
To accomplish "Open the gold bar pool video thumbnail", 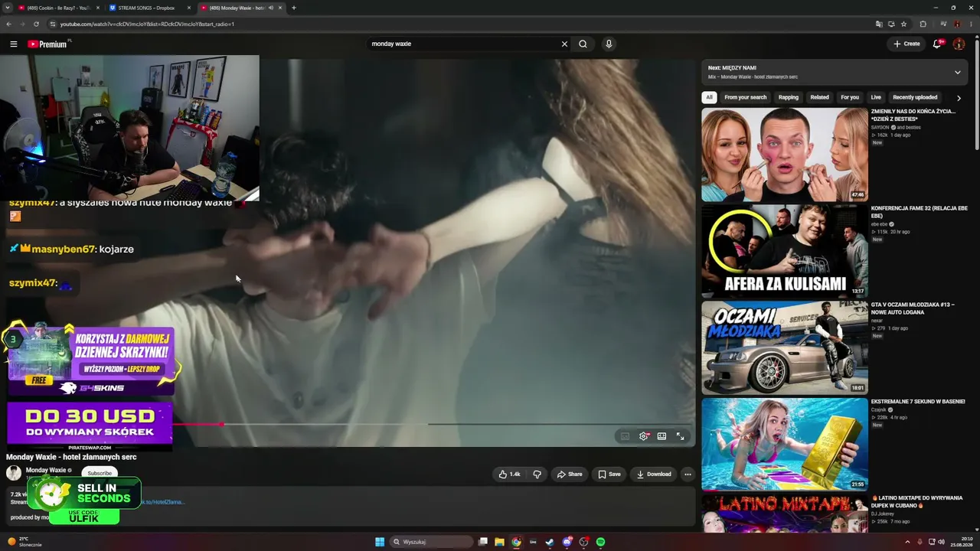I will coord(785,444).
